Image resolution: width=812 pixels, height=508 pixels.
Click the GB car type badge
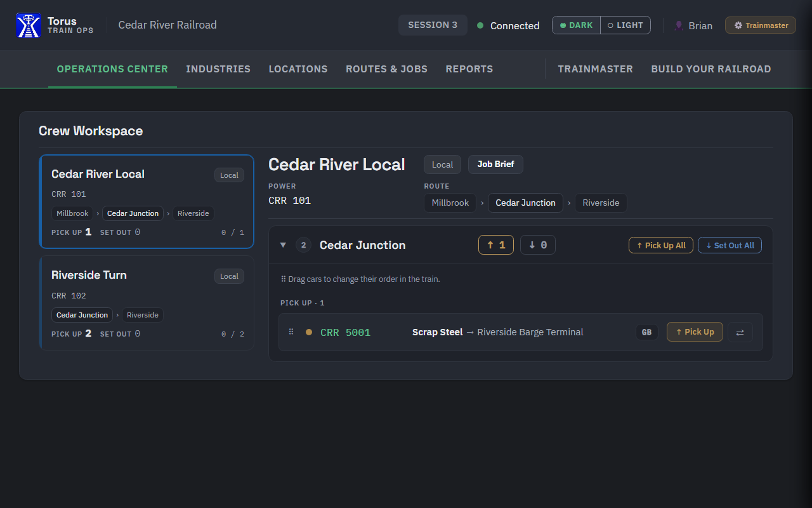(x=646, y=332)
